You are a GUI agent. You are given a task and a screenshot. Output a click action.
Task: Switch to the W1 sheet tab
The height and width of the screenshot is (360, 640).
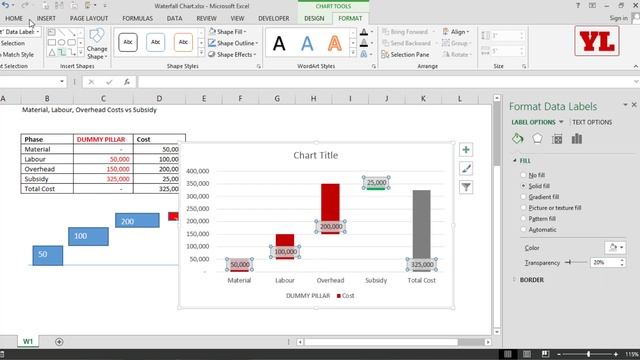point(28,341)
